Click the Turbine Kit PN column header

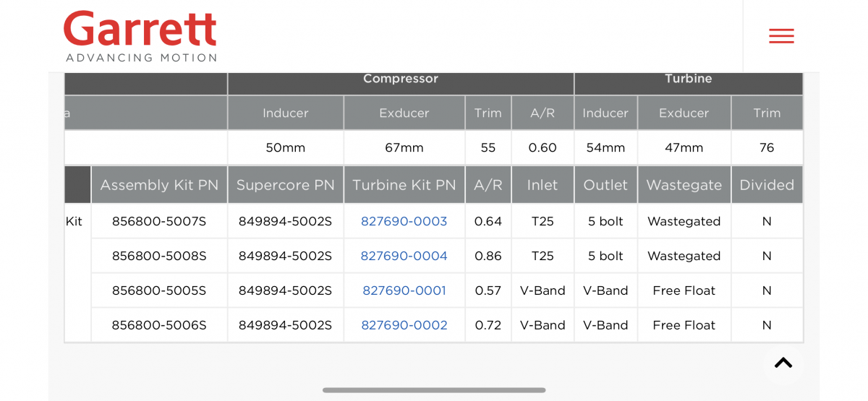point(404,185)
